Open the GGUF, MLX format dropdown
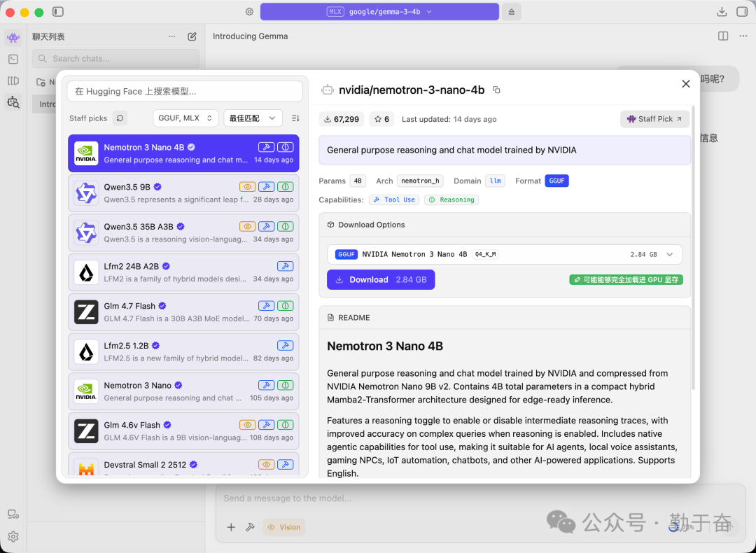Image resolution: width=756 pixels, height=553 pixels. pyautogui.click(x=185, y=118)
